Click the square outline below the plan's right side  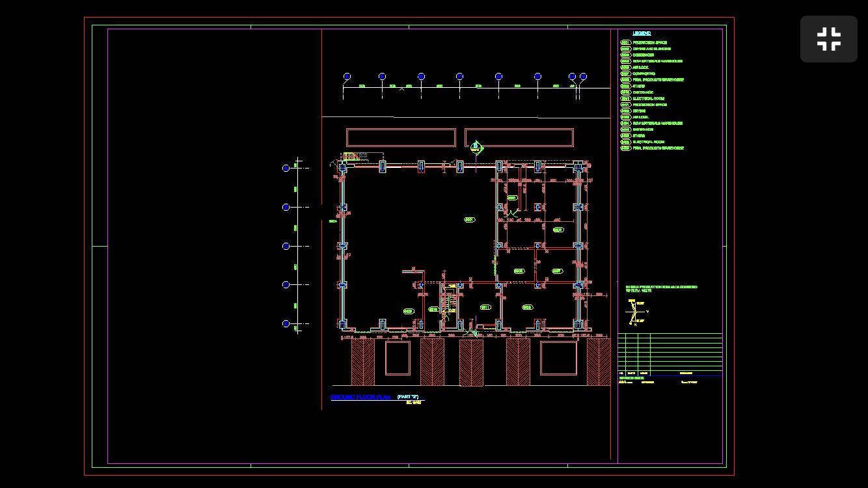click(x=558, y=359)
